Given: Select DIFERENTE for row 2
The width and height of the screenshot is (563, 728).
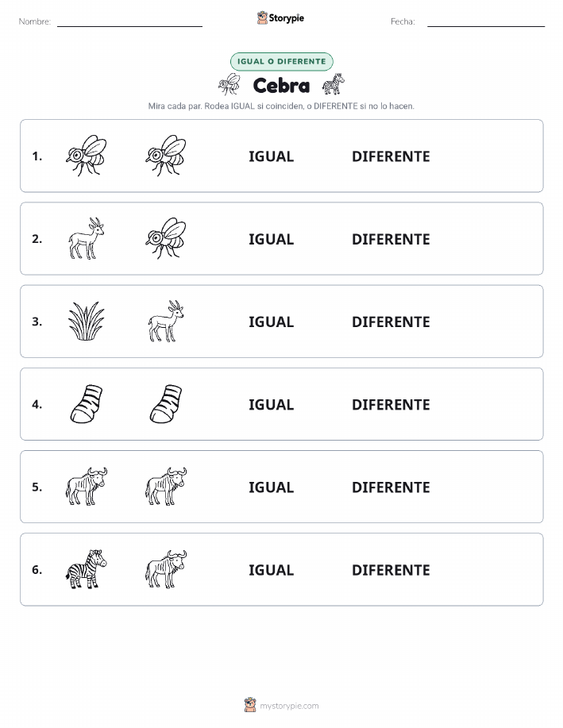Looking at the screenshot, I should (x=391, y=239).
